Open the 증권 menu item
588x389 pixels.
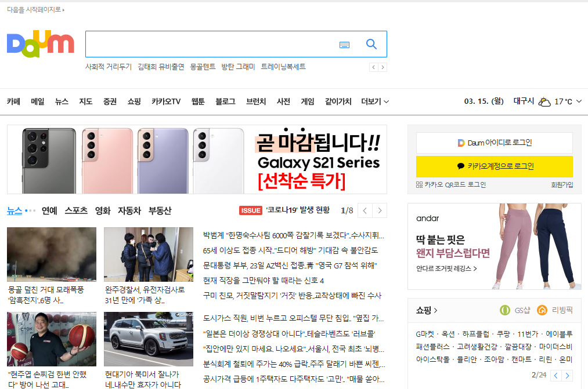110,101
